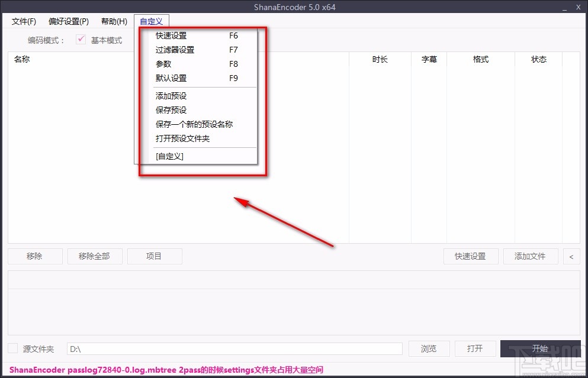Expand side panel with the < button
588x378 pixels.
pos(571,256)
